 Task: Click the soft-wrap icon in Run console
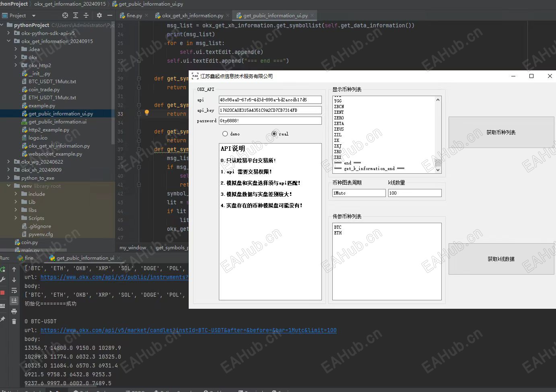(14, 290)
